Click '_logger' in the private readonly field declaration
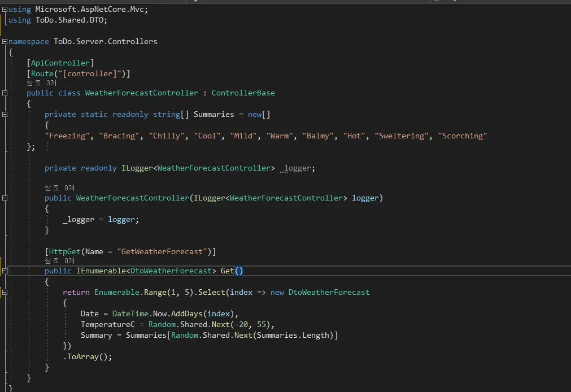571x392 pixels. pos(295,168)
